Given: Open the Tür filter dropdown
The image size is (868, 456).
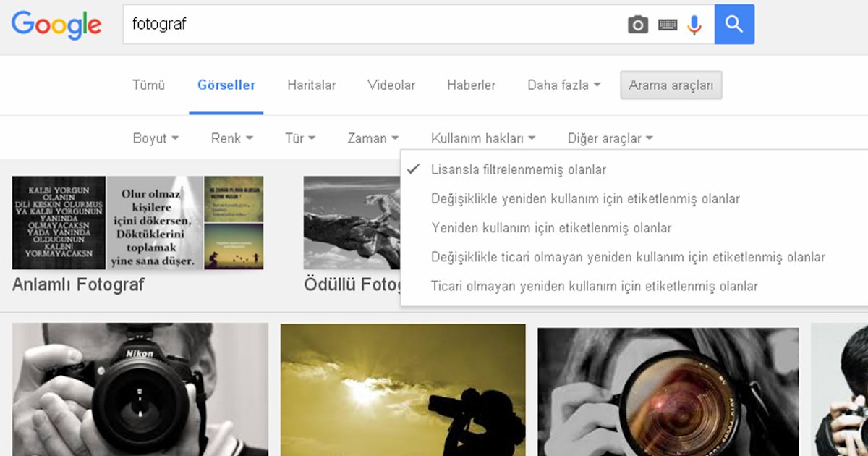Looking at the screenshot, I should click(x=299, y=138).
